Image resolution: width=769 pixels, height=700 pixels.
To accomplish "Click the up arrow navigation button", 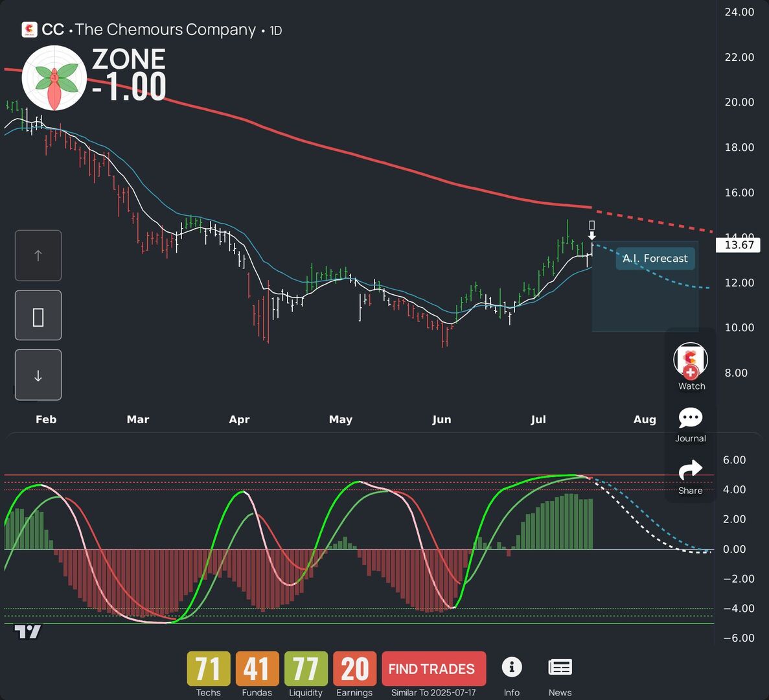I will coord(38,255).
